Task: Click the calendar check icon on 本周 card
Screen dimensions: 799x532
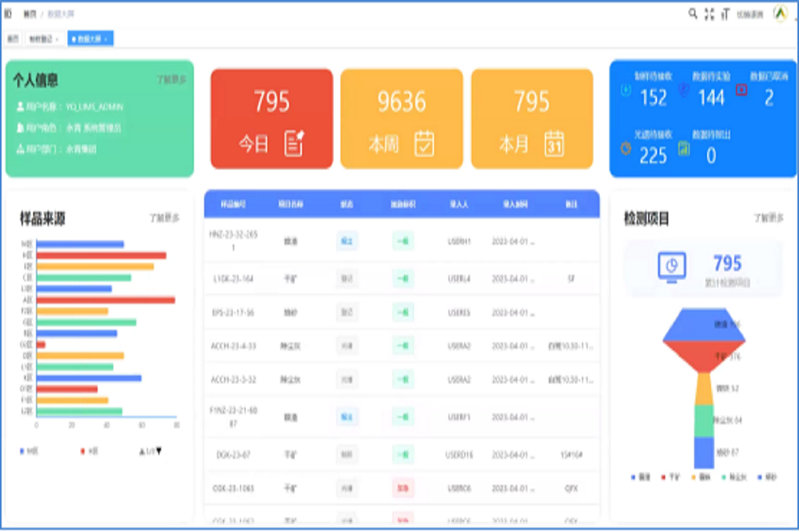Action: [424, 143]
